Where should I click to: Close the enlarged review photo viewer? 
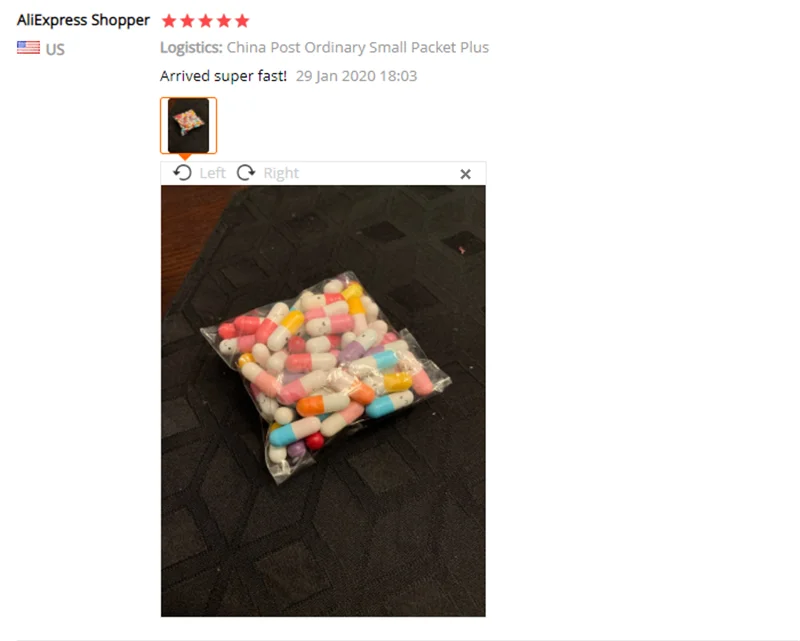click(x=465, y=174)
